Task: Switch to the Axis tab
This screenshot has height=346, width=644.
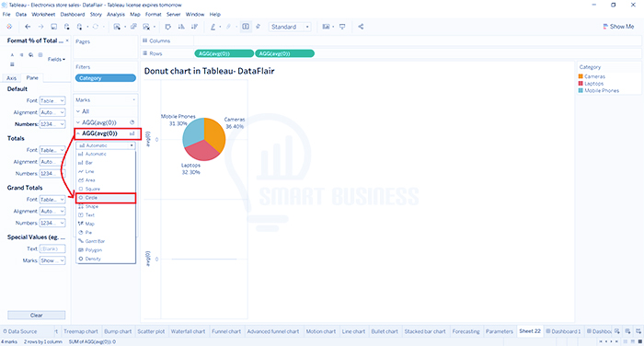Action: 11,77
